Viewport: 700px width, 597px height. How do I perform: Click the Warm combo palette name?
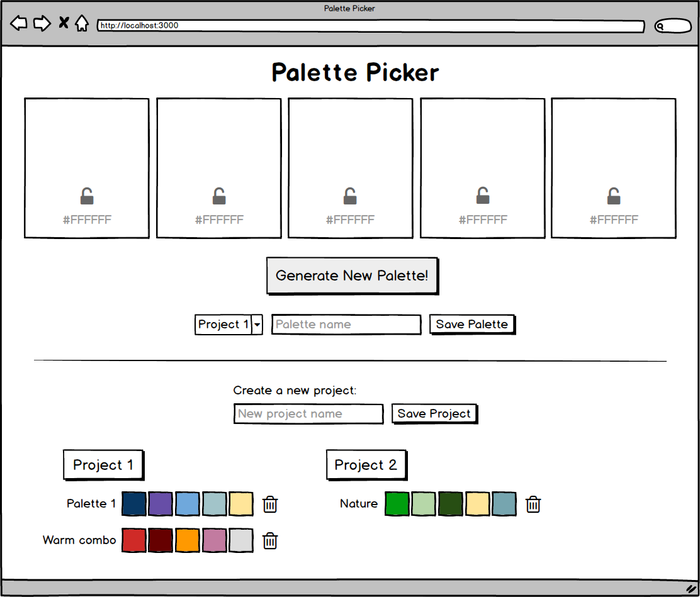79,540
